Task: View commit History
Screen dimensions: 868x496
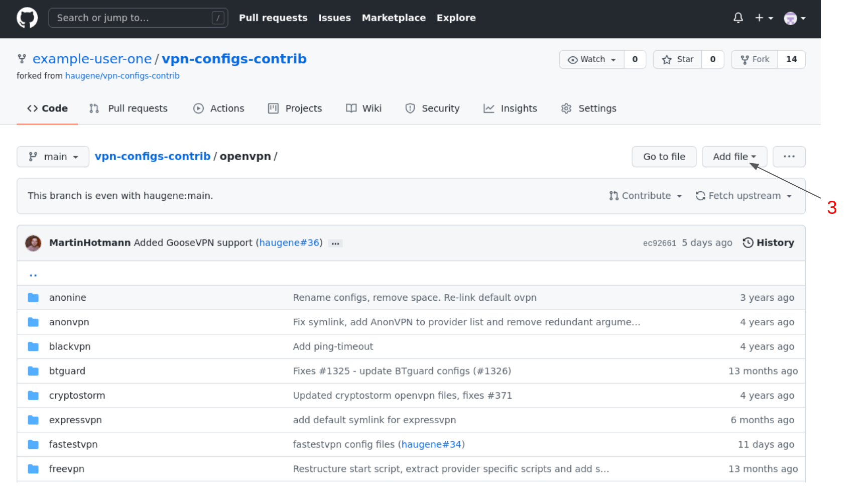Action: pyautogui.click(x=768, y=243)
